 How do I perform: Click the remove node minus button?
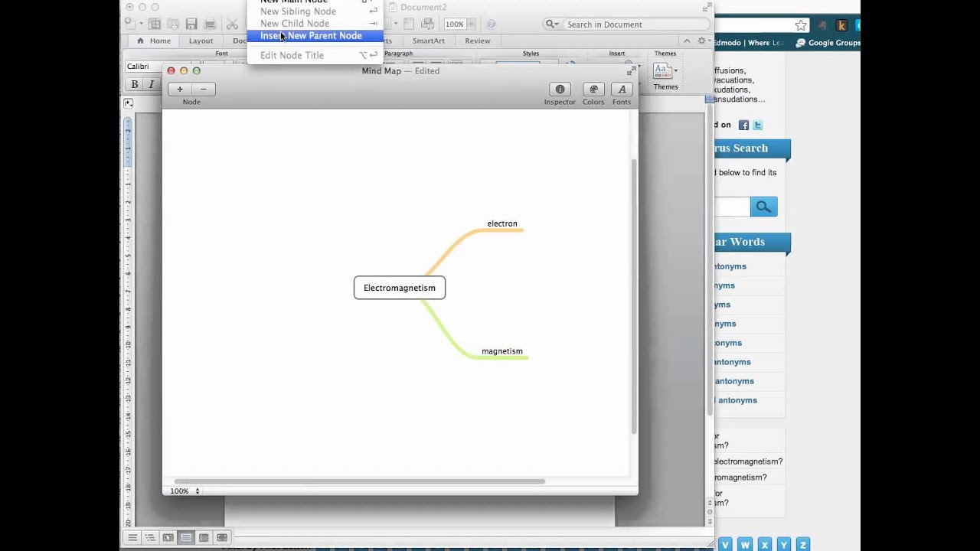tap(204, 90)
